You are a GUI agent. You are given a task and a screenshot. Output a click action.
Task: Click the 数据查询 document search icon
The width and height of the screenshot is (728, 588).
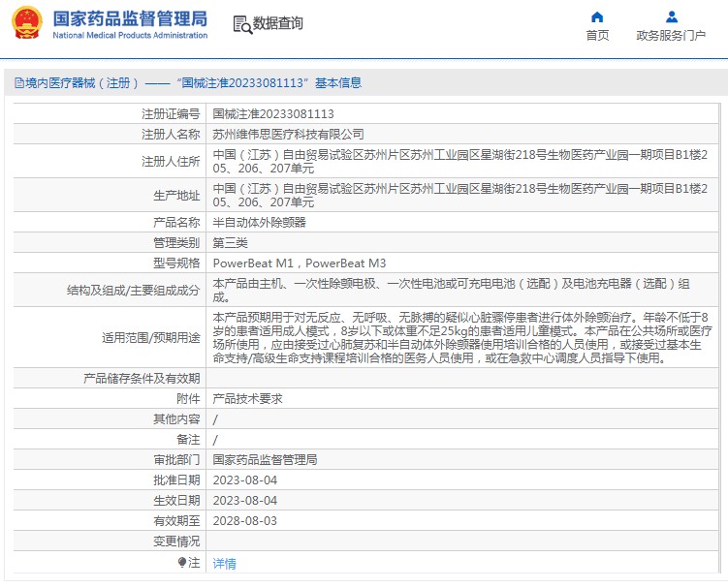241,23
